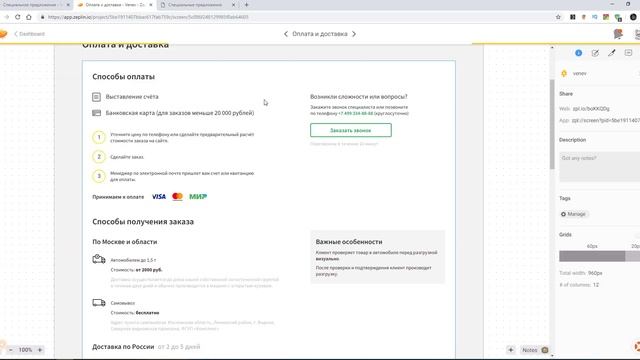
Task: Click the pickup truck icon by 'Самовывоз'
Action: [99, 303]
